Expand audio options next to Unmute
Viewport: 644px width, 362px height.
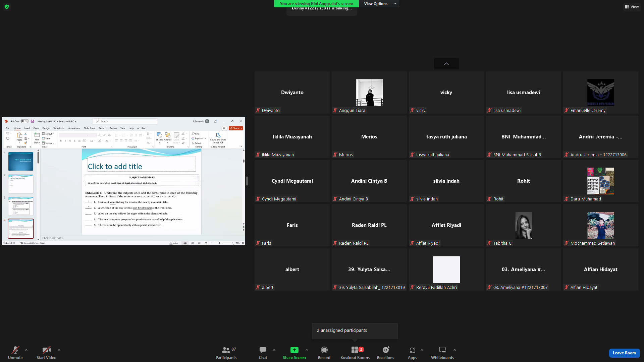(26, 350)
